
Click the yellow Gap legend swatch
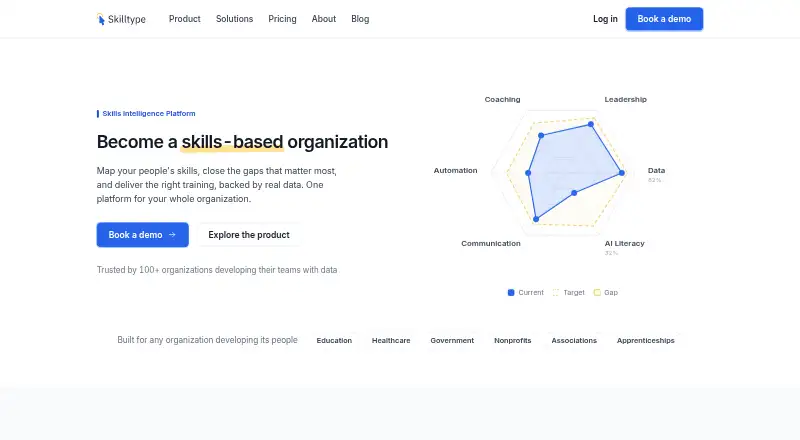point(597,292)
